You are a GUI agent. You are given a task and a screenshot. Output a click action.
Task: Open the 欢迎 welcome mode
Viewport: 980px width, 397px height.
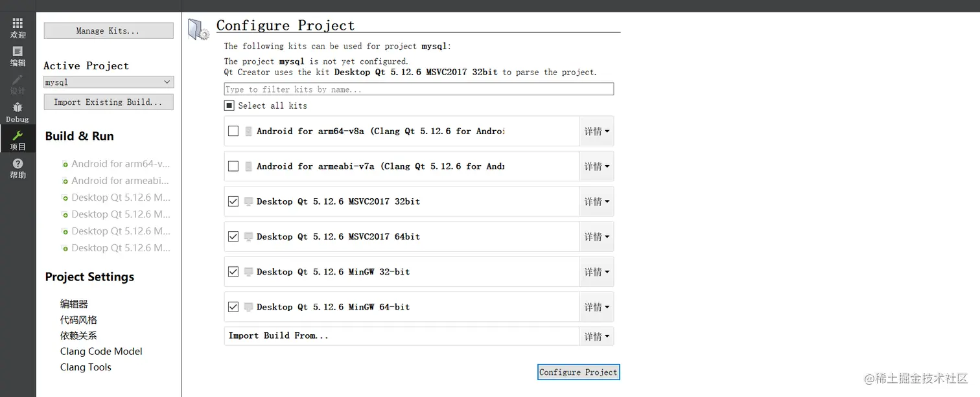coord(17,28)
